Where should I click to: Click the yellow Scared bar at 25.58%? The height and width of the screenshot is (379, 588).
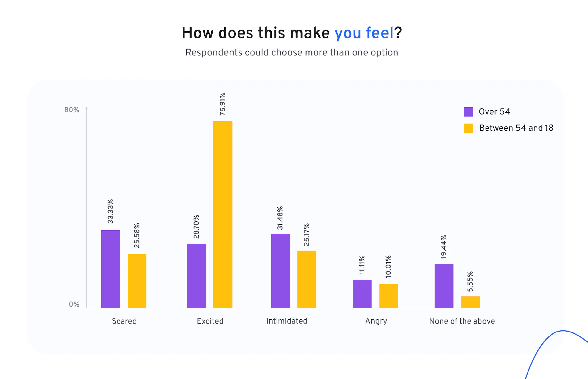pos(137,281)
